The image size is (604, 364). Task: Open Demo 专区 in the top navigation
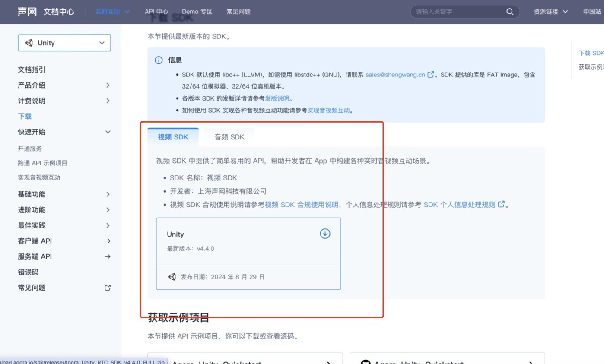tap(197, 12)
